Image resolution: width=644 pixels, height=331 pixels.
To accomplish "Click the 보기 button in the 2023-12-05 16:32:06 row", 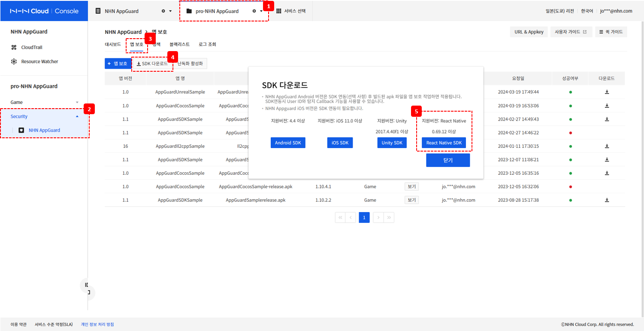I will click(x=411, y=187).
